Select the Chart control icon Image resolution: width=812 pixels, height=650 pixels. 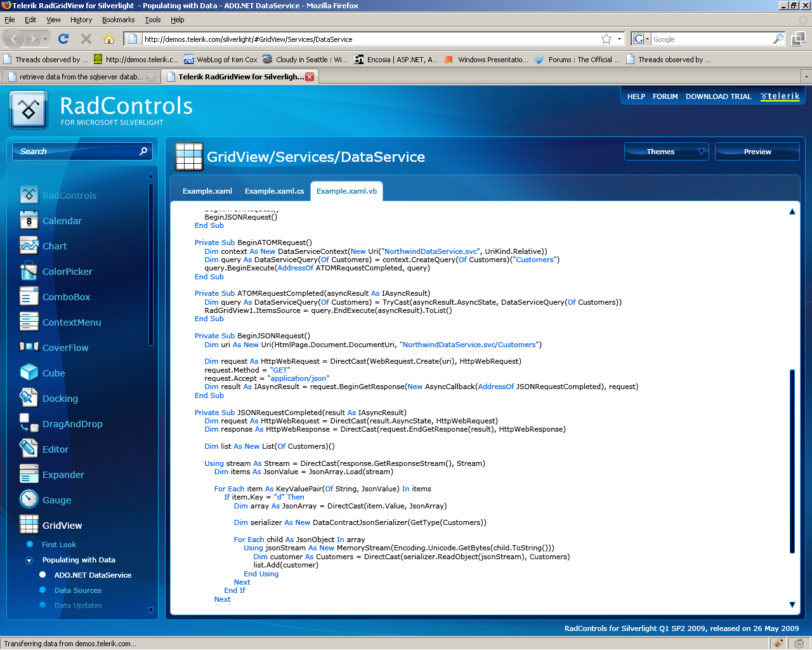pos(29,246)
